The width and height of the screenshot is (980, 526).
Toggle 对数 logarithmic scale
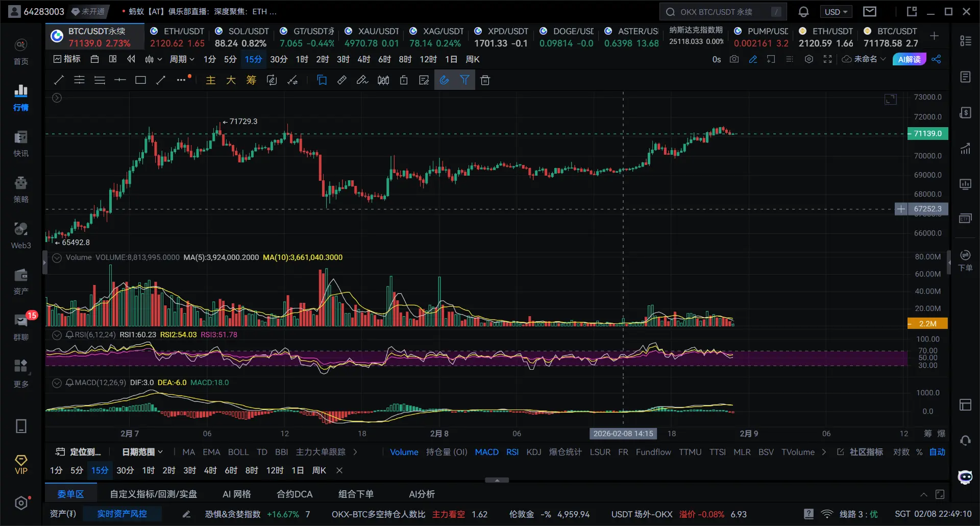pyautogui.click(x=901, y=452)
